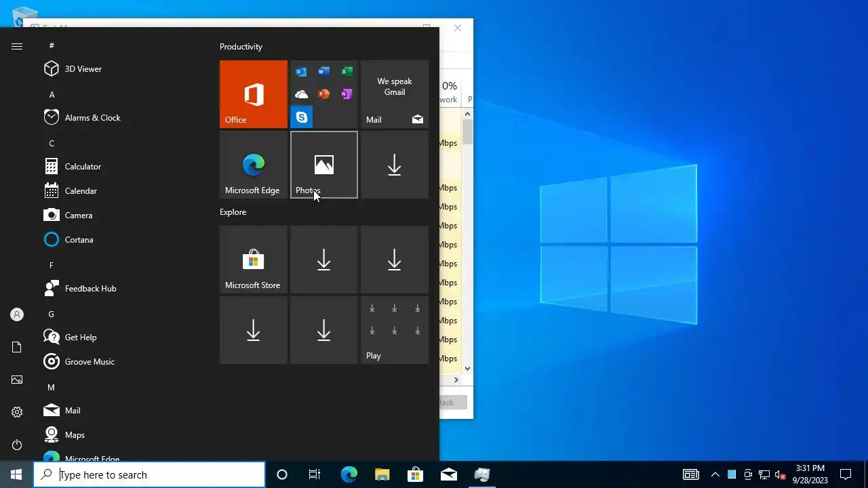Open File Explorer from taskbar
The height and width of the screenshot is (488, 868).
(x=382, y=474)
